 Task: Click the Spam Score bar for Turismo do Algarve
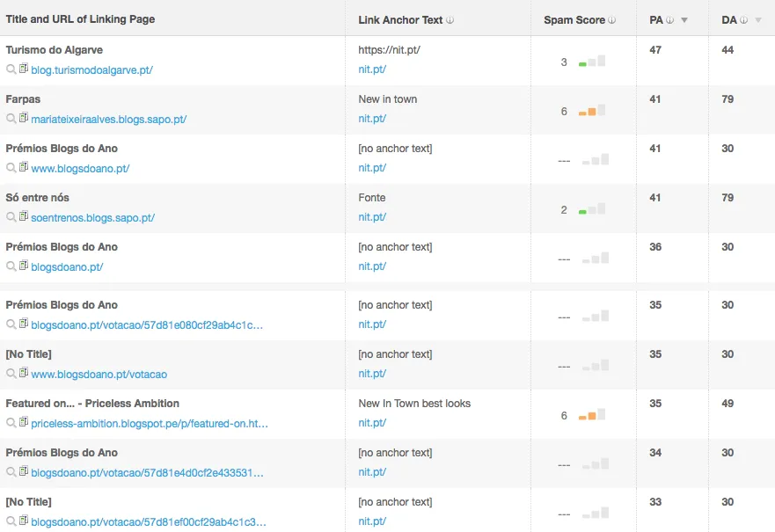(592, 62)
